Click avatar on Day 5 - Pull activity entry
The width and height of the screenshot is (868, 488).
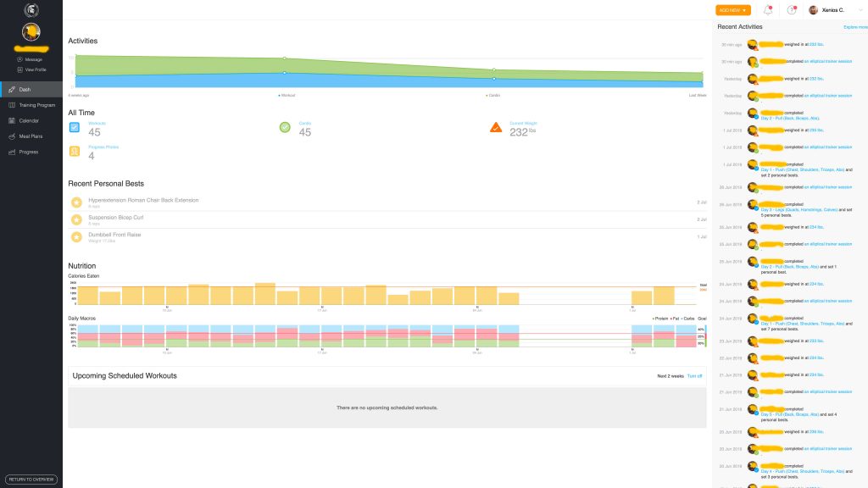[753, 409]
